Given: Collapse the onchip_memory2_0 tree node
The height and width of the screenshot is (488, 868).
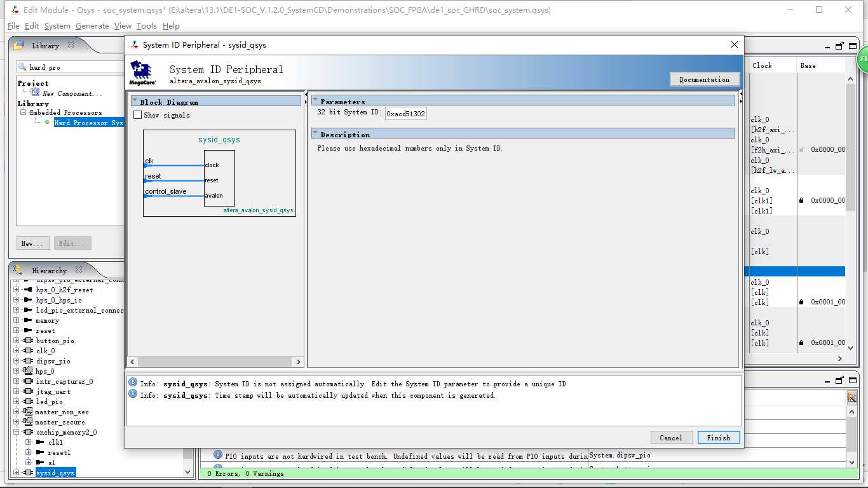Looking at the screenshot, I should 17,432.
